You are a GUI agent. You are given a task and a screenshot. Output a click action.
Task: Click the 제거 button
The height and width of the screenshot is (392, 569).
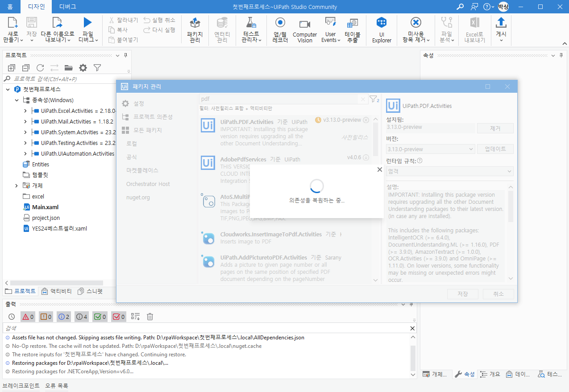point(495,128)
